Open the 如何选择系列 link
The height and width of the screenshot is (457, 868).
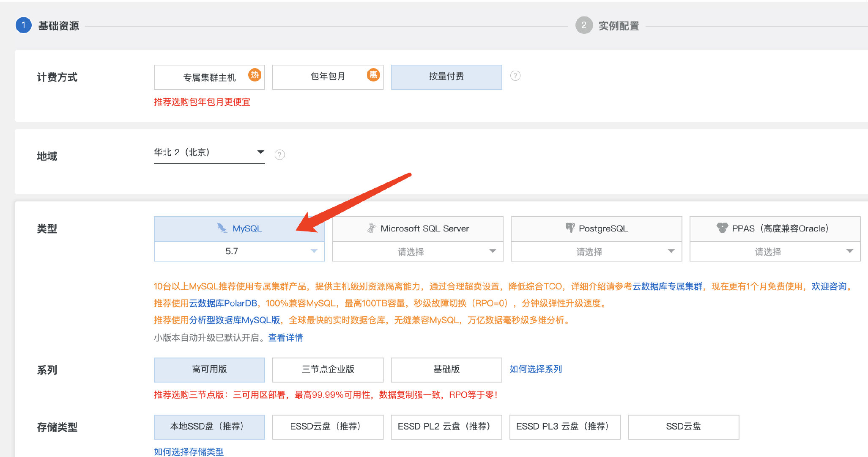pos(536,369)
